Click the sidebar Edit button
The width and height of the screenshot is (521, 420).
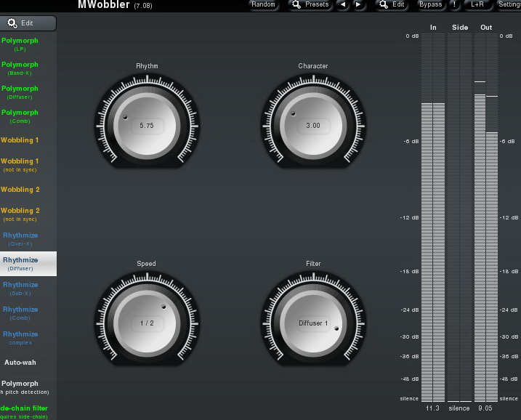click(28, 23)
